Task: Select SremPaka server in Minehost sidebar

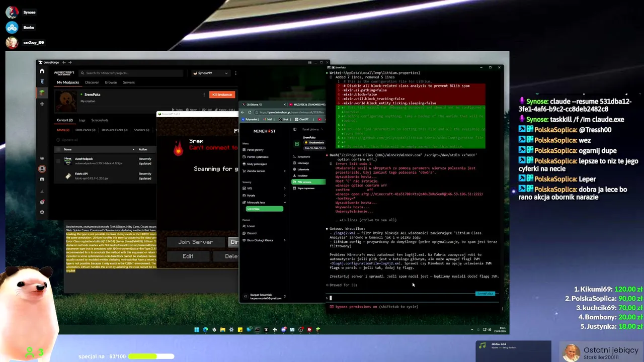Action: 264,209
